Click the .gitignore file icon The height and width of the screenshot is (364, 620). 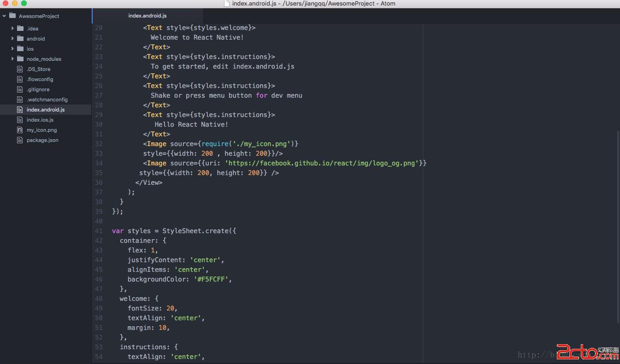[x=20, y=89]
